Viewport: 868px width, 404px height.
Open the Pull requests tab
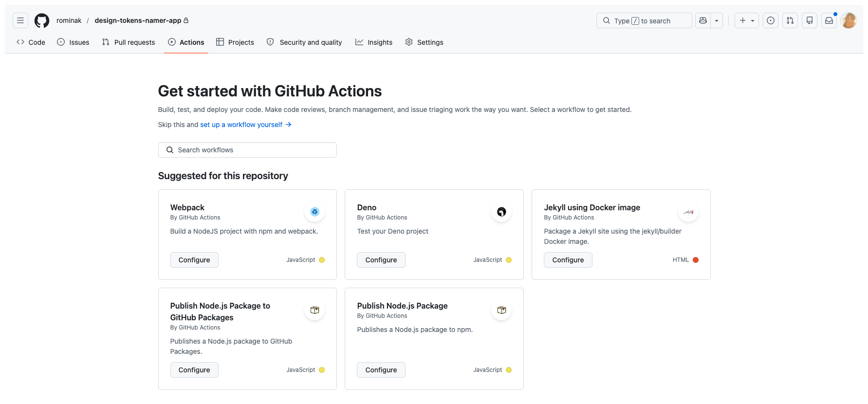(129, 42)
